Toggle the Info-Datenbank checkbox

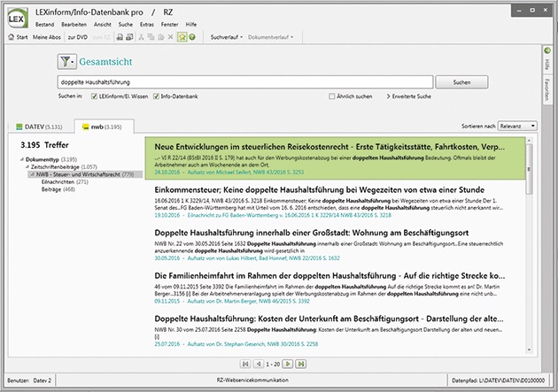point(155,95)
